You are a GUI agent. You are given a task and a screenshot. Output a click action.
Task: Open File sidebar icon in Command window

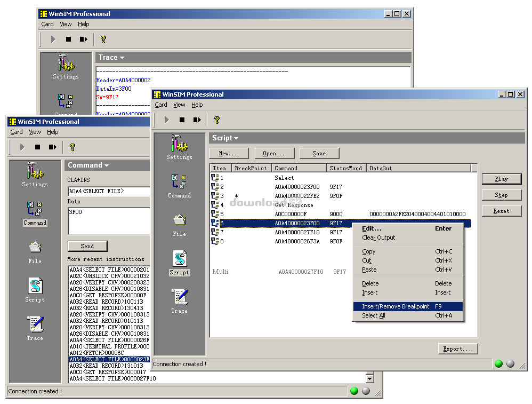pos(35,252)
